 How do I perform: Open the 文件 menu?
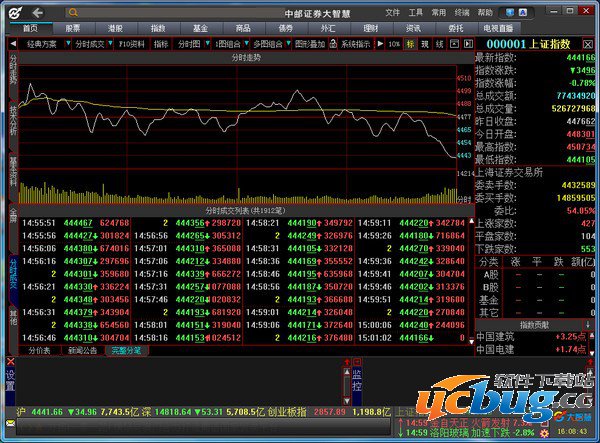[x=392, y=13]
